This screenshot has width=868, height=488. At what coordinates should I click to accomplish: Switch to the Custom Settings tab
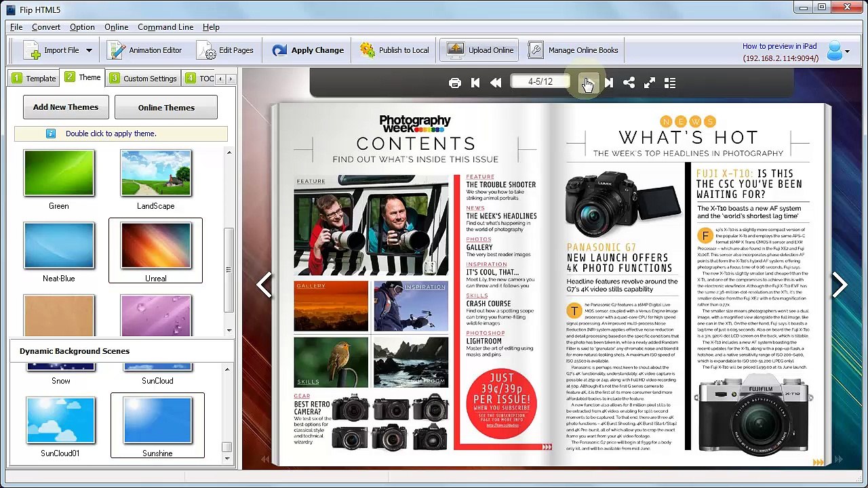143,79
